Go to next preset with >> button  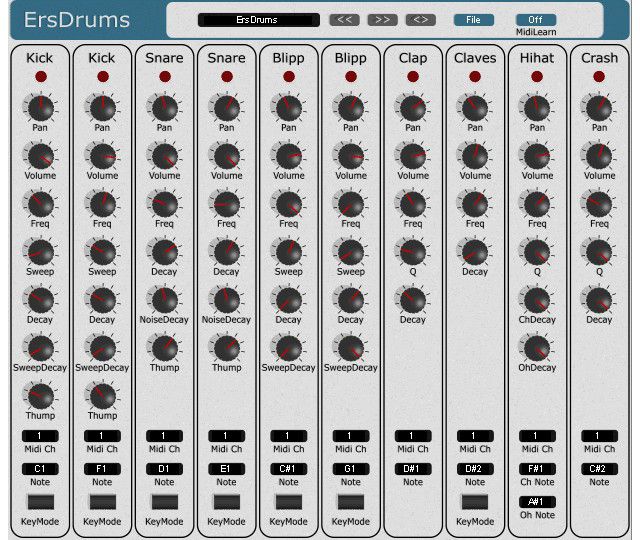pyautogui.click(x=382, y=20)
